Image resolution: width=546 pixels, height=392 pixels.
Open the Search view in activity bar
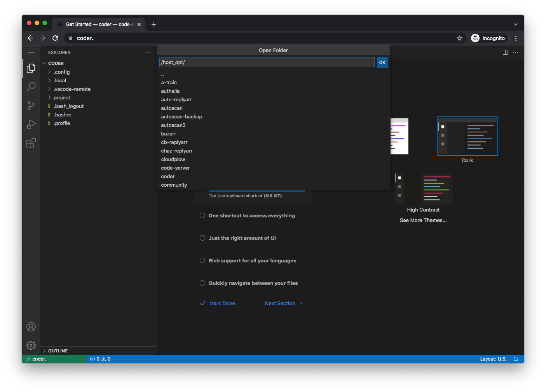pos(31,87)
